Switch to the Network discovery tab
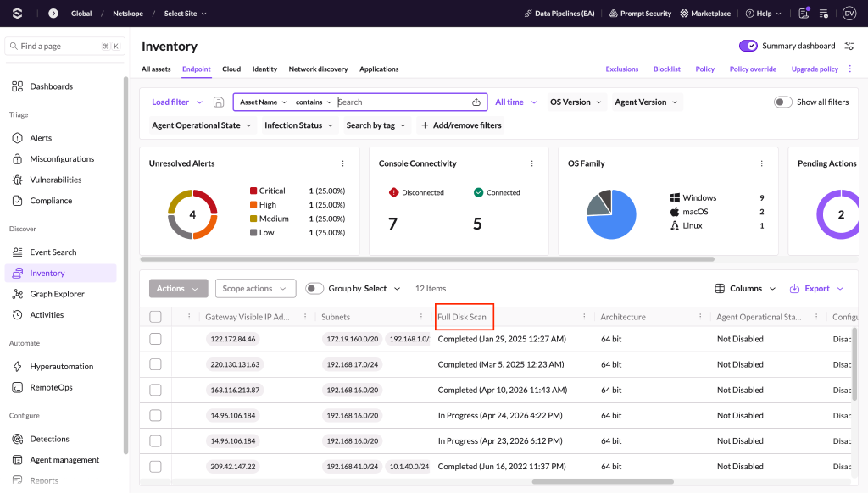The image size is (868, 493). (319, 69)
